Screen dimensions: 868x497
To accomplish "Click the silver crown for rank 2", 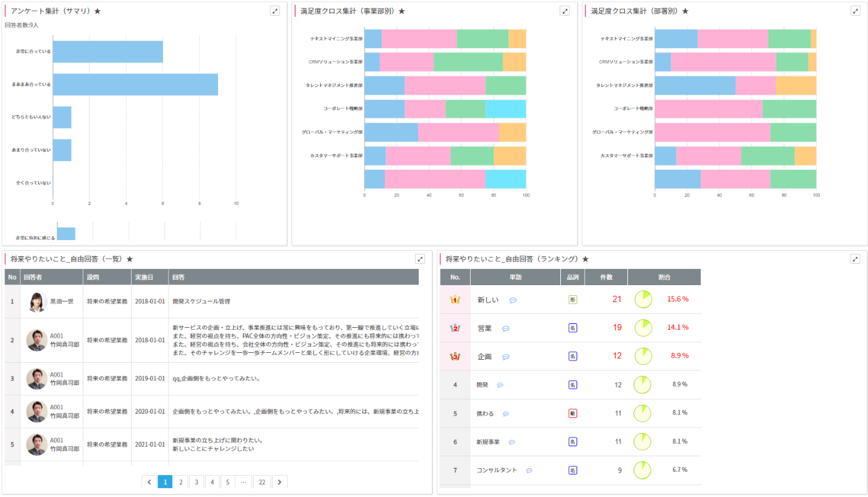I will click(x=455, y=328).
